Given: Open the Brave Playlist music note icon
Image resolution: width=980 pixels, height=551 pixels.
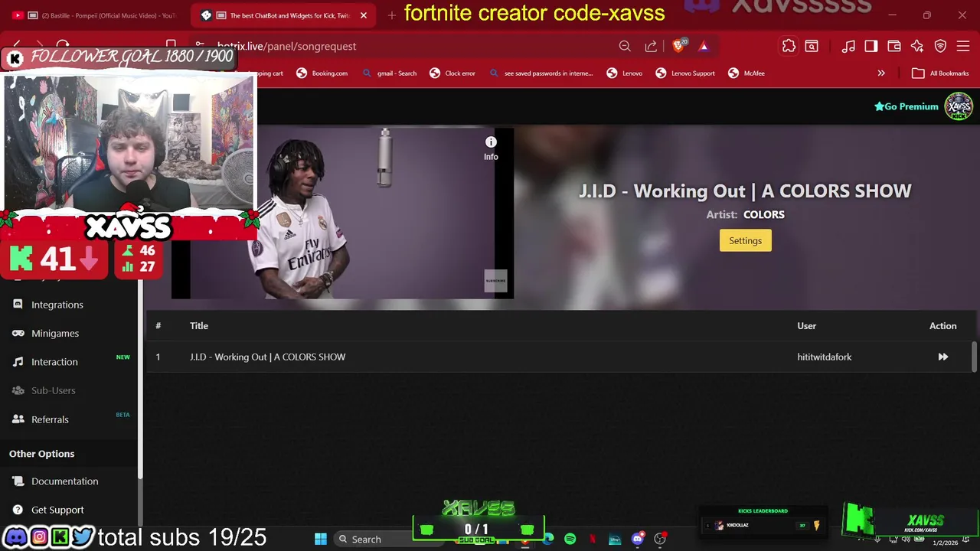Looking at the screenshot, I should tap(848, 46).
